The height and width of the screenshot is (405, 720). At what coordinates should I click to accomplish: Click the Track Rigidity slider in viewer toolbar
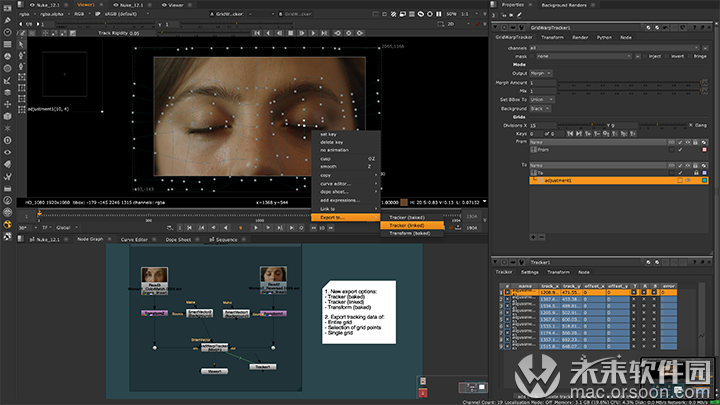coord(202,33)
